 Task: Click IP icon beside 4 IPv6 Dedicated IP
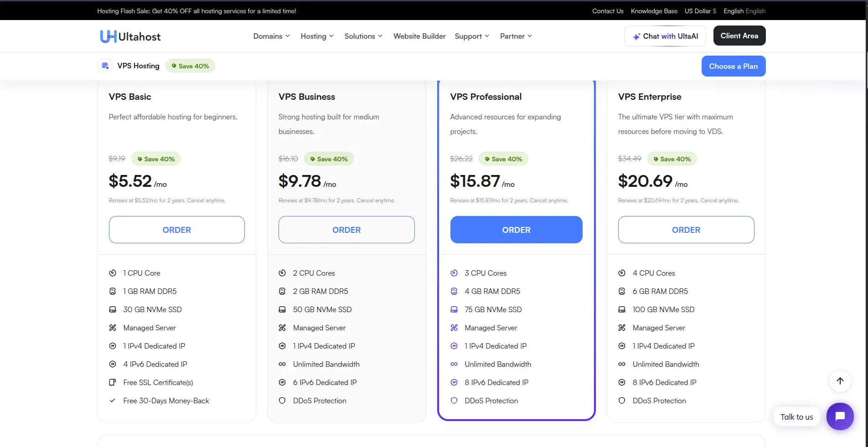pyautogui.click(x=113, y=364)
